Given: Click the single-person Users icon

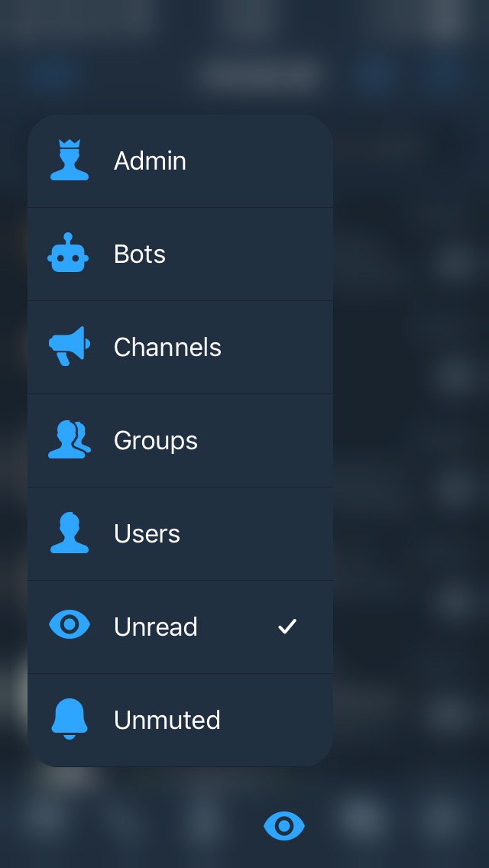Looking at the screenshot, I should point(70,533).
